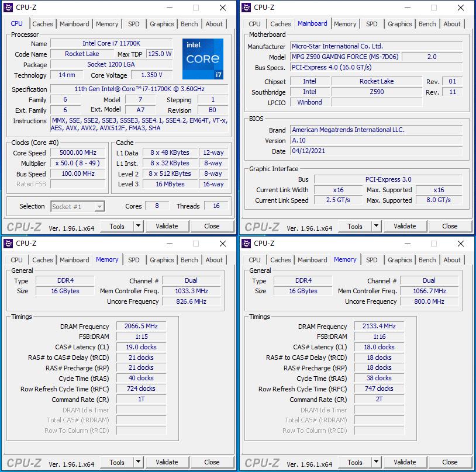
Task: Open About tab in the top-left CPU window
Action: [214, 24]
